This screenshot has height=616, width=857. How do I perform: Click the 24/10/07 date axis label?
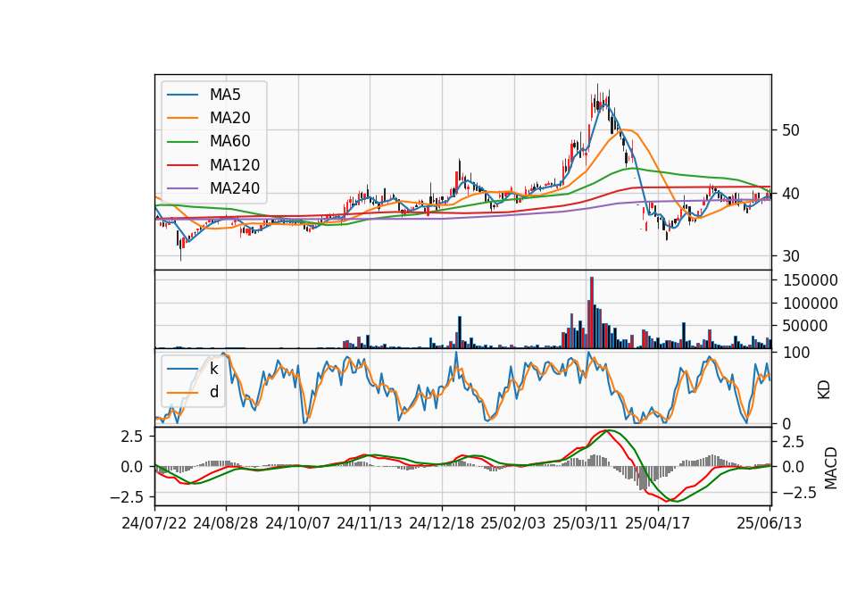pos(298,524)
